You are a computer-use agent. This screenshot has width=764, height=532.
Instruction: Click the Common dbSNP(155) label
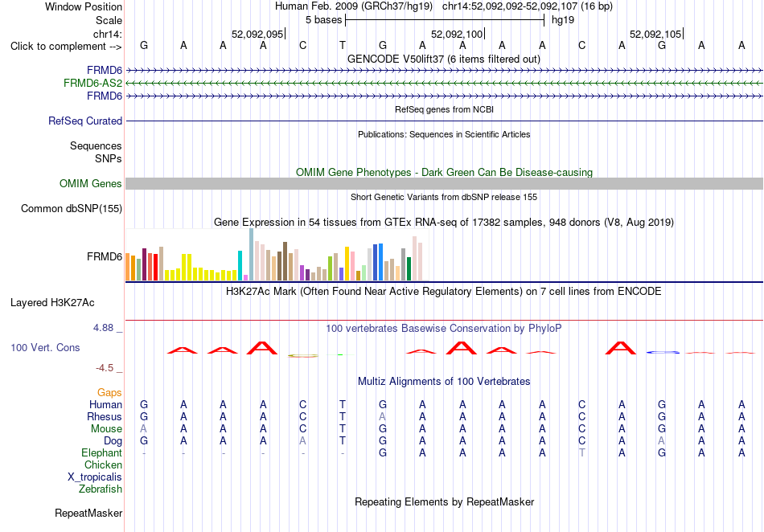(x=71, y=208)
